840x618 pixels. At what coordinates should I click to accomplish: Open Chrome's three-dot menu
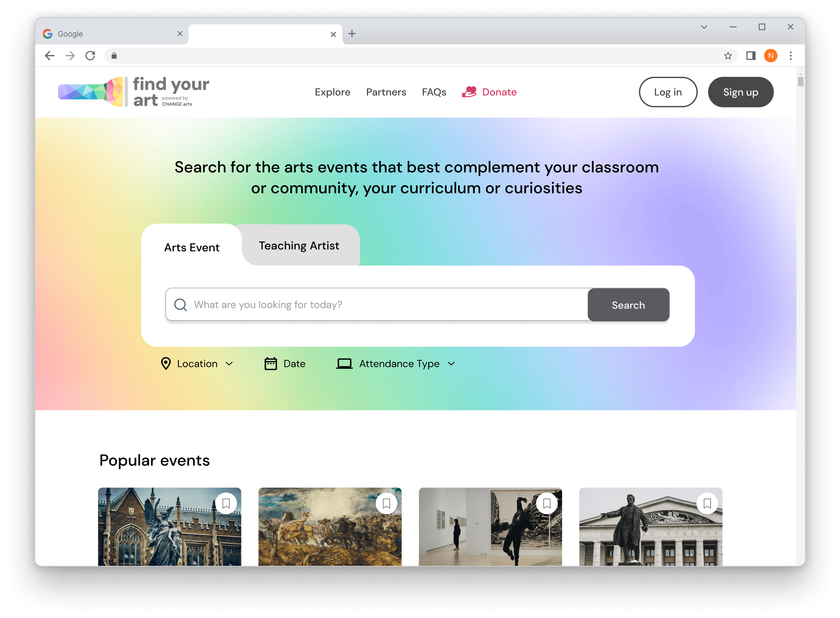(x=790, y=56)
